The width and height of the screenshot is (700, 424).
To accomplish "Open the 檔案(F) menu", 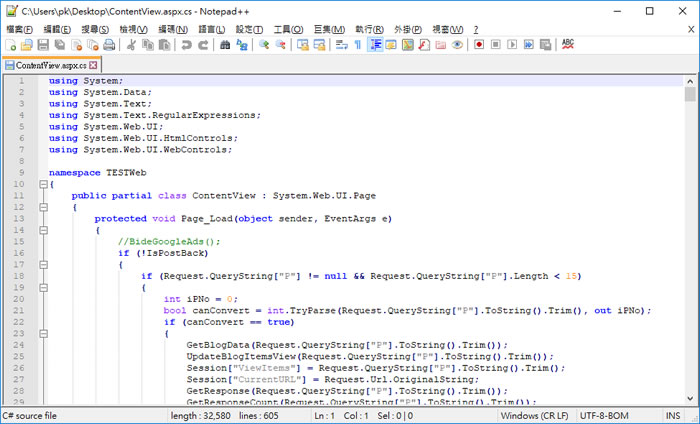I will (19, 30).
